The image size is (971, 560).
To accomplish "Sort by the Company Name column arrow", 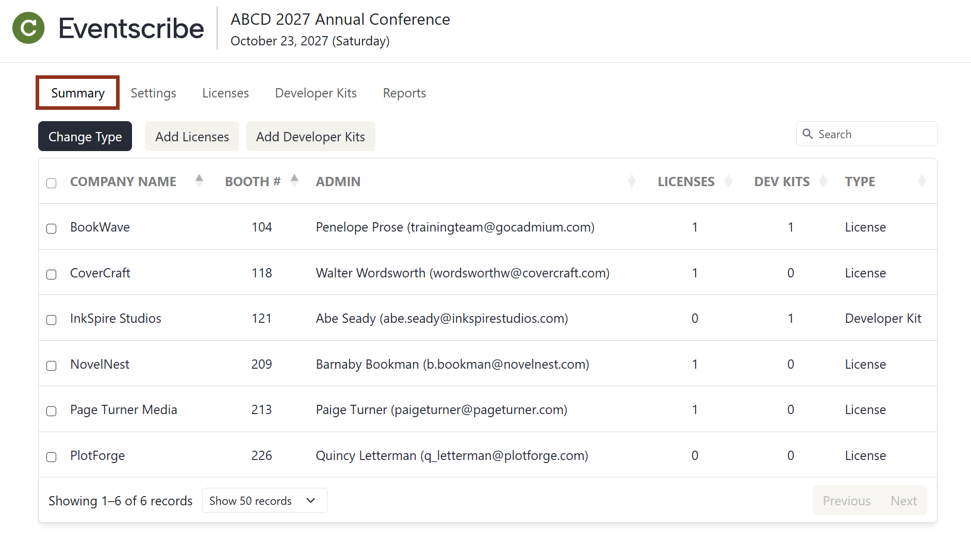I will point(199,180).
